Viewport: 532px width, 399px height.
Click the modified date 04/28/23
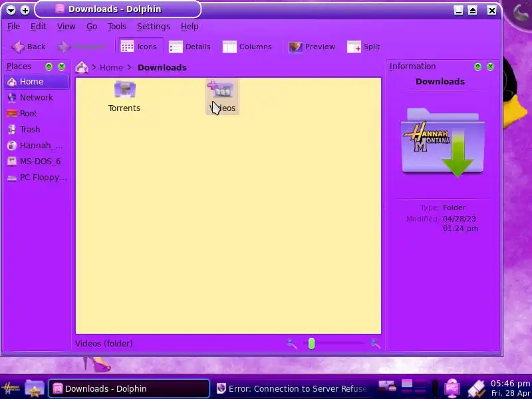pos(459,219)
